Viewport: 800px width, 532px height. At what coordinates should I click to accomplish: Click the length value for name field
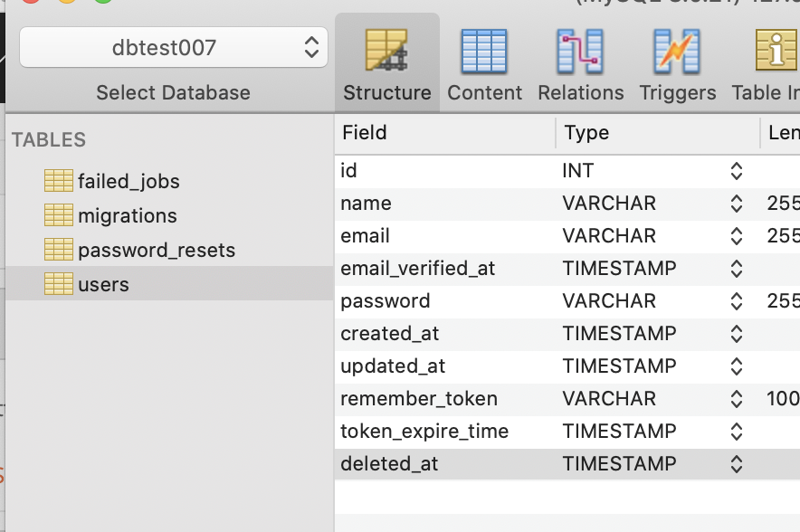782,203
